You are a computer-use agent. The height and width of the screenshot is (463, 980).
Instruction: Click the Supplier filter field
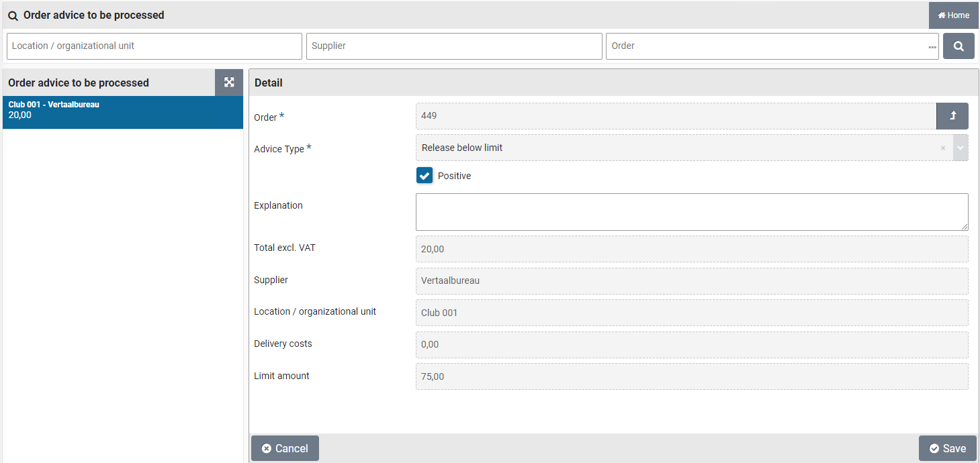pyautogui.click(x=453, y=46)
